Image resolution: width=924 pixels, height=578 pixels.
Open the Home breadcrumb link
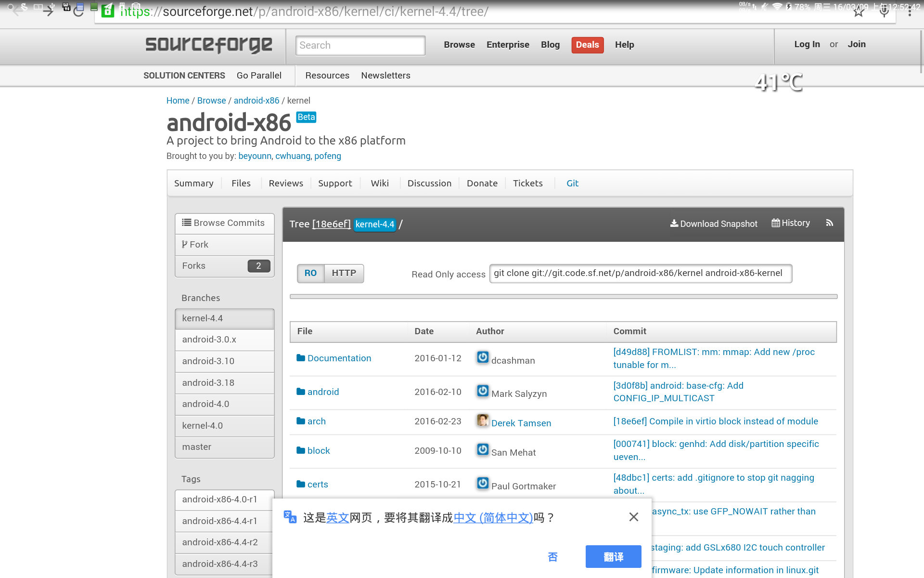tap(178, 101)
